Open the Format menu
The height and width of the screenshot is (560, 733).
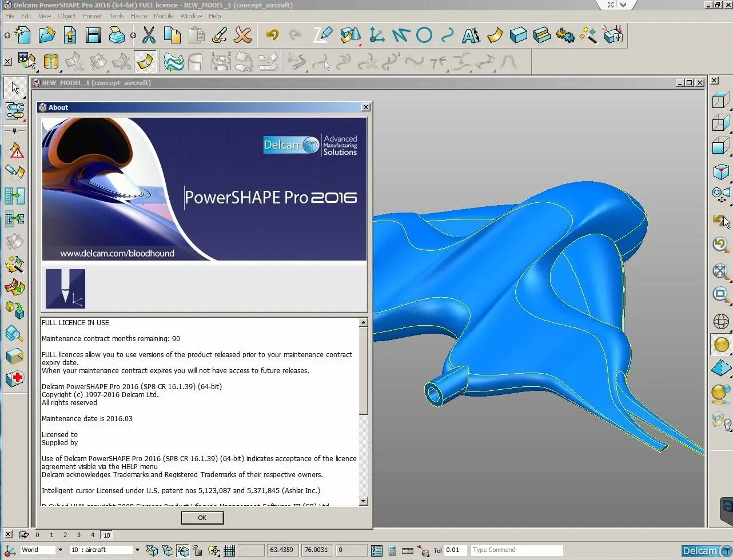tap(93, 16)
